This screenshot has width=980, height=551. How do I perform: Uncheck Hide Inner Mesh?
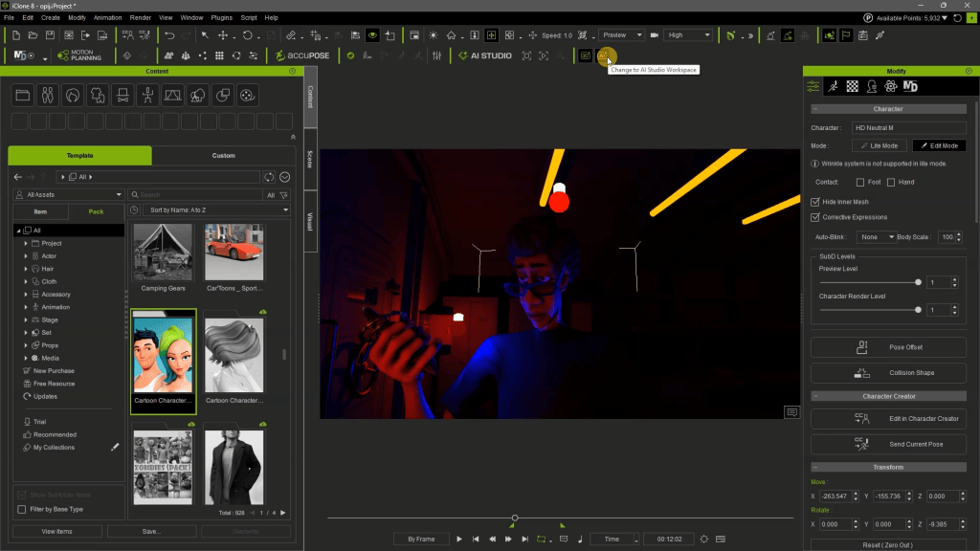coord(815,202)
